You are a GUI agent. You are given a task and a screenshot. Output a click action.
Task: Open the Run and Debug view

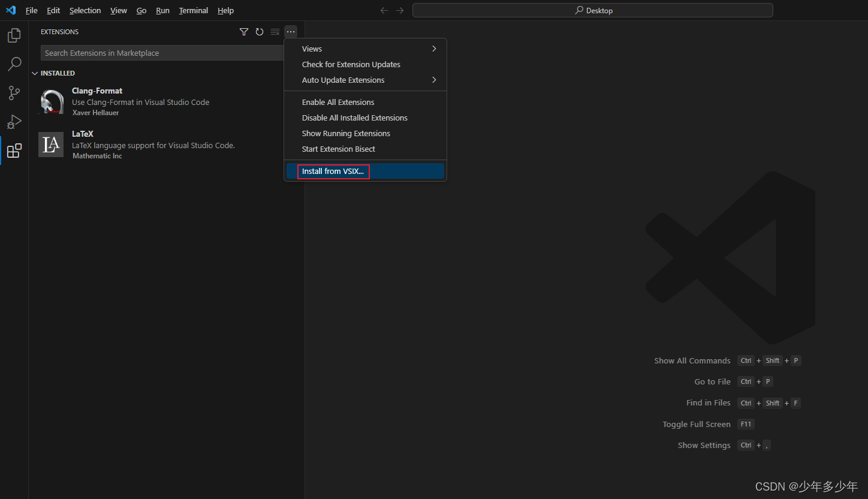(x=14, y=122)
